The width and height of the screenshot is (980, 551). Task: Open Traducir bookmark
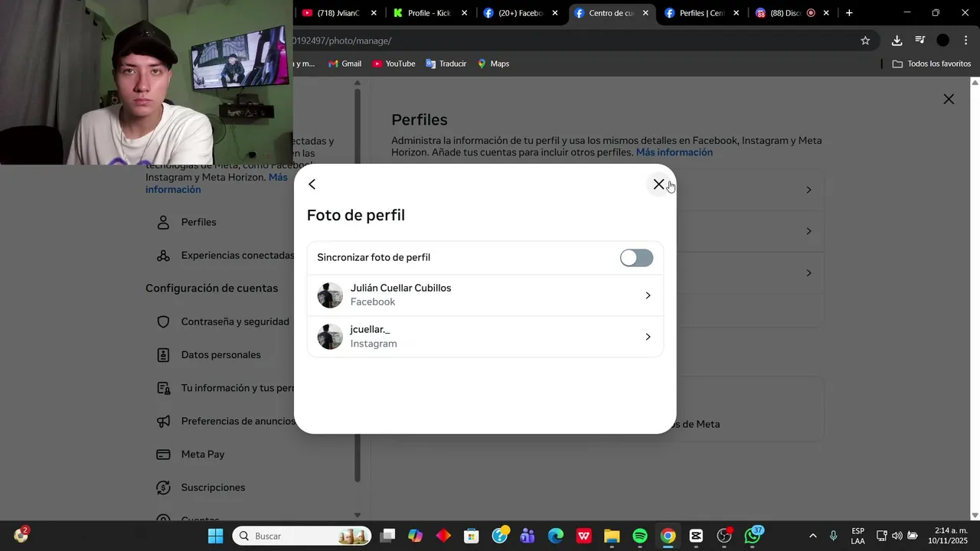pyautogui.click(x=446, y=64)
